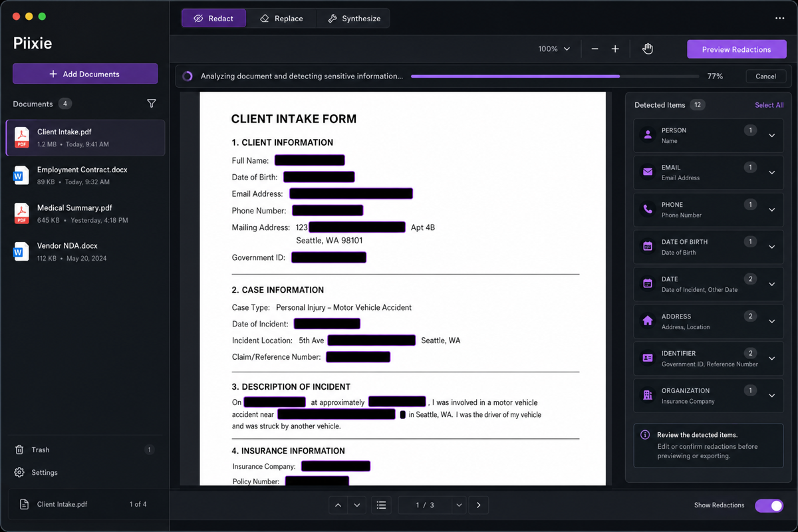This screenshot has height=532, width=798.
Task: Click the DATE category calendar icon
Action: tap(648, 284)
